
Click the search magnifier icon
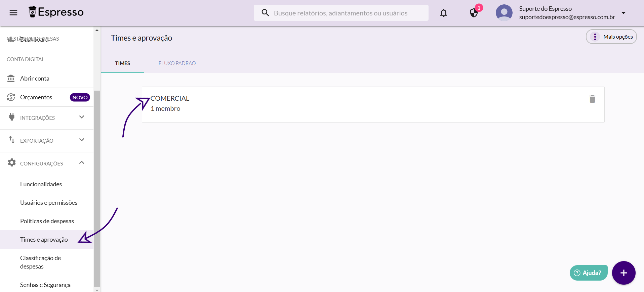coord(265,13)
